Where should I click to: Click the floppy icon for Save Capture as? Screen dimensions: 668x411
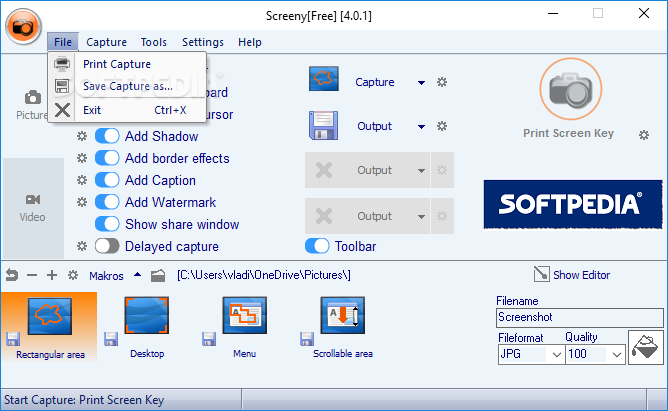(x=62, y=86)
